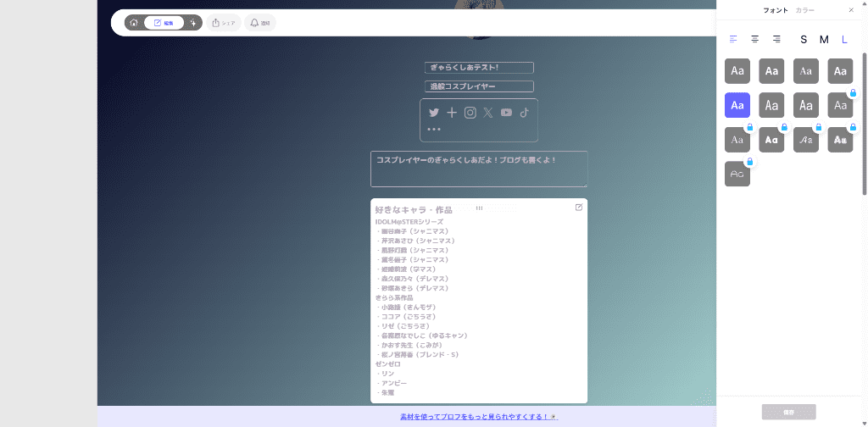Open the edit icon on the favorites card
868x427 pixels.
[579, 208]
